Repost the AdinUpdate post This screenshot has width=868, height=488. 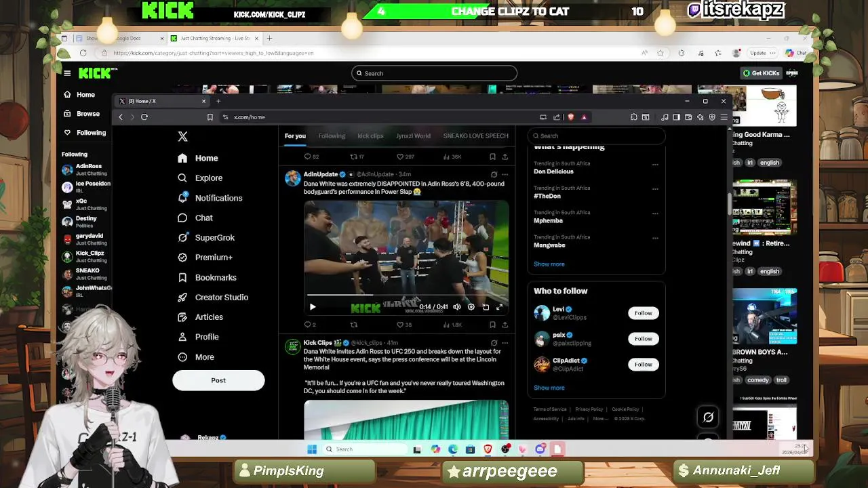(353, 325)
